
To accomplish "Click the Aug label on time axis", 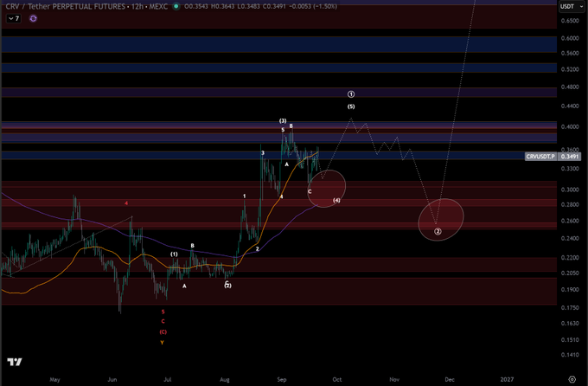I will (225, 379).
